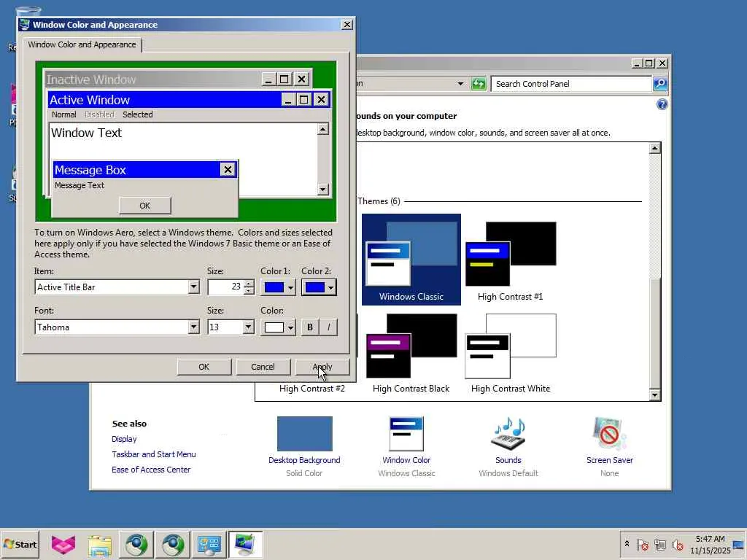Click the Color 2 blue swatch
This screenshot has width=747, height=560.
[315, 287]
